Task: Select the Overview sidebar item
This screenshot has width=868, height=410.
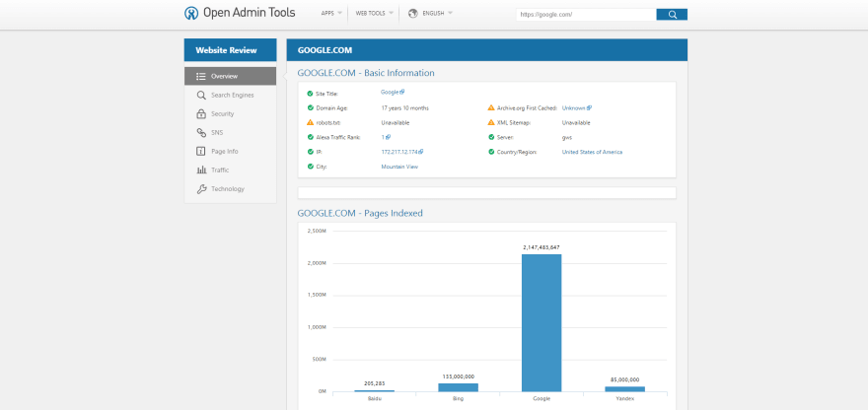Action: click(x=230, y=76)
